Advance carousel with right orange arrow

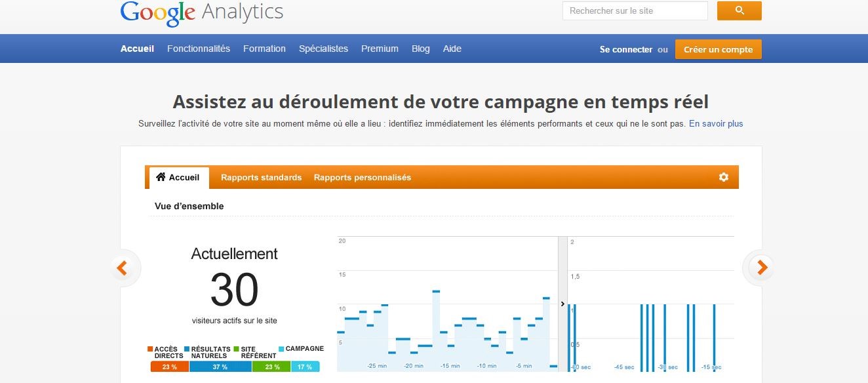(761, 267)
